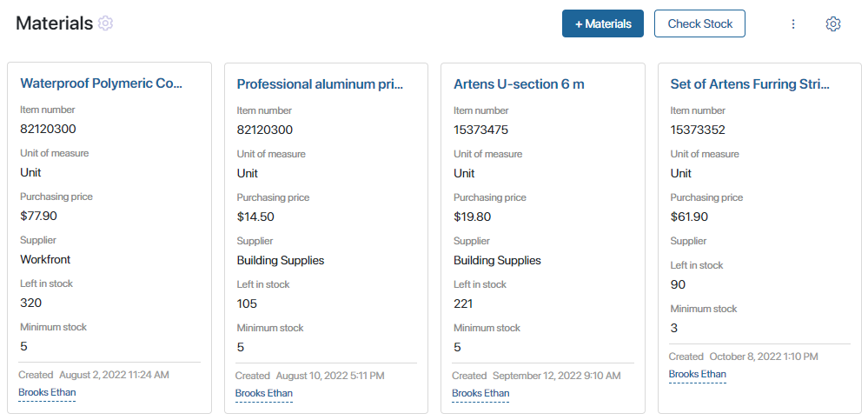This screenshot has width=868, height=420.
Task: Open the three-dot more options menu
Action: click(792, 24)
